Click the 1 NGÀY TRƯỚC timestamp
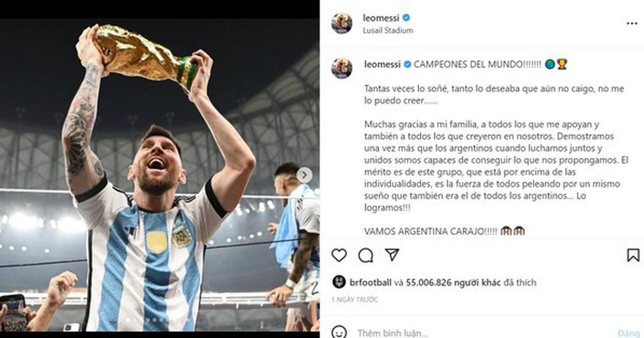 pos(354,300)
